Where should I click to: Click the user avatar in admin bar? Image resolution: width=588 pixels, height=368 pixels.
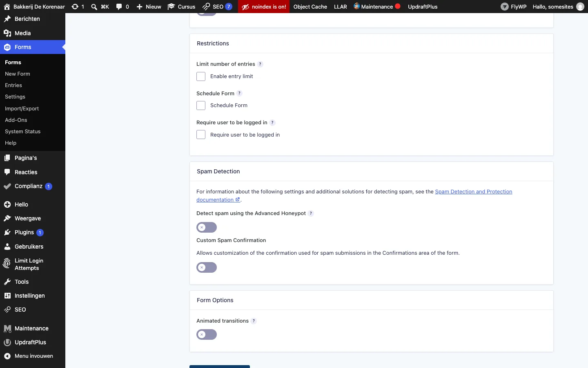(580, 7)
